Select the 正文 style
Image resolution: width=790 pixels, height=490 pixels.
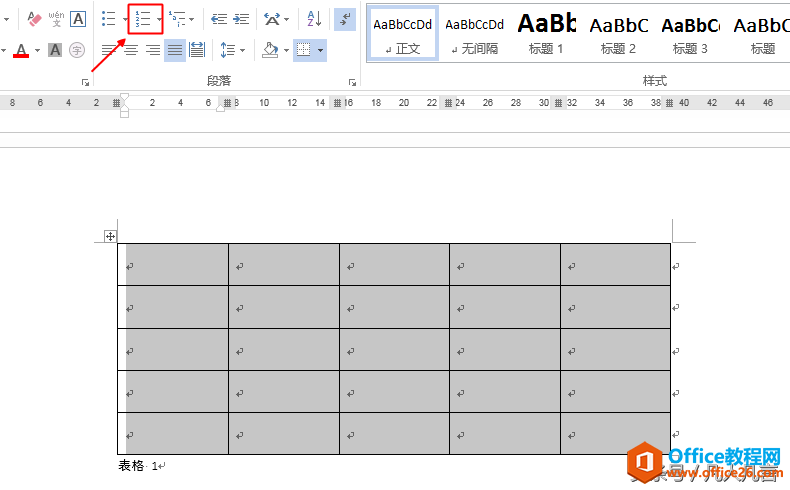pyautogui.click(x=403, y=33)
